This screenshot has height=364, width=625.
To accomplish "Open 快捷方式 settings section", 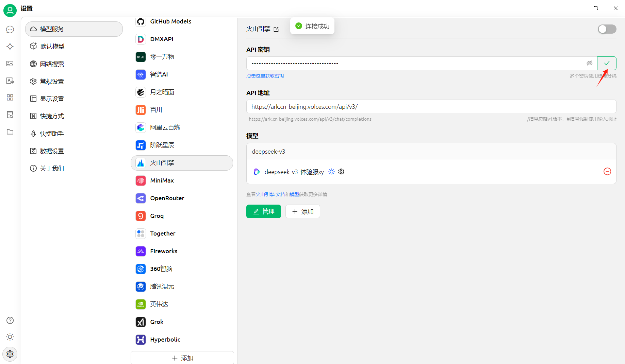I will pos(74,116).
